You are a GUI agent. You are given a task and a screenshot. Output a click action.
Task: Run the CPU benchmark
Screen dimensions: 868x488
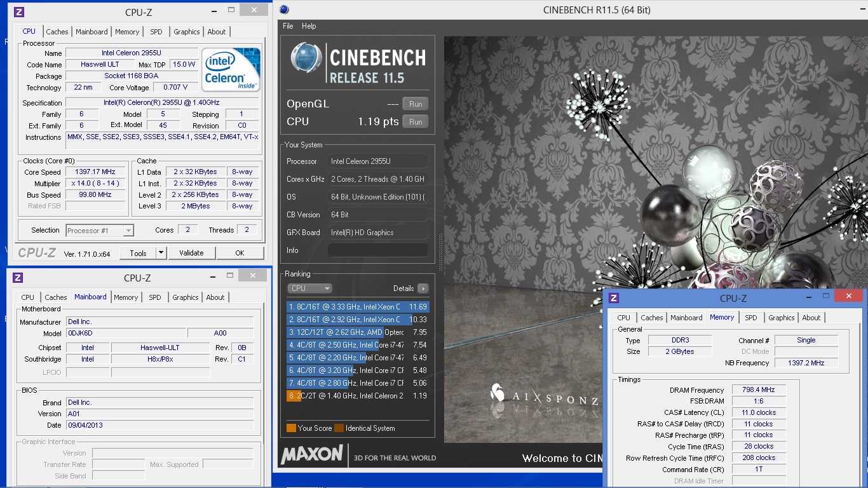416,122
